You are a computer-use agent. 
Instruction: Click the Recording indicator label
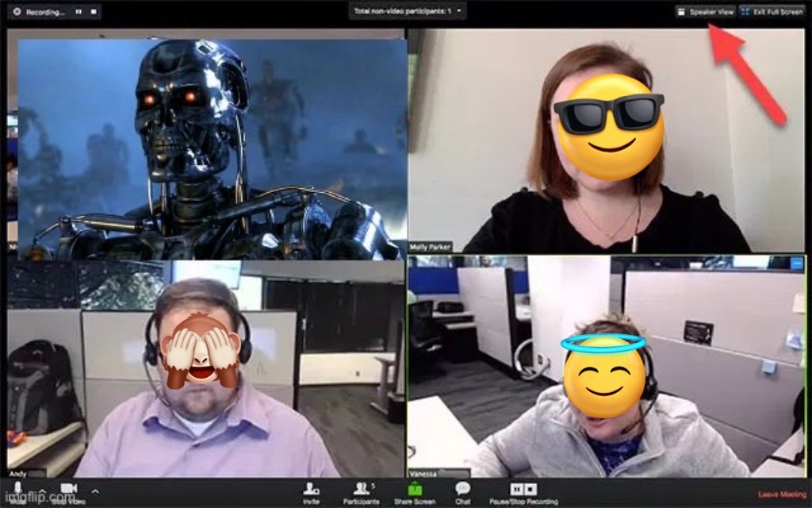pos(44,11)
